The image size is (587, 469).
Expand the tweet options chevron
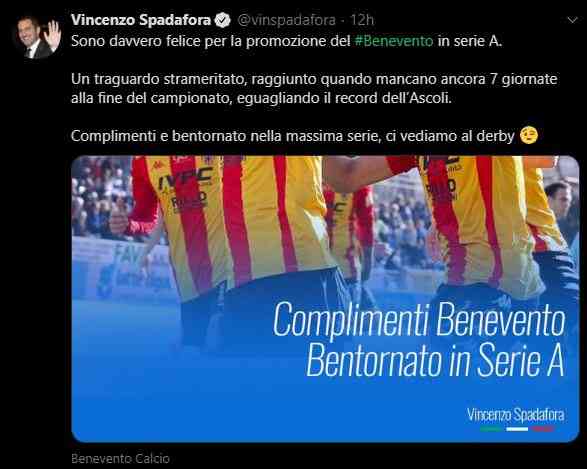coord(572,20)
